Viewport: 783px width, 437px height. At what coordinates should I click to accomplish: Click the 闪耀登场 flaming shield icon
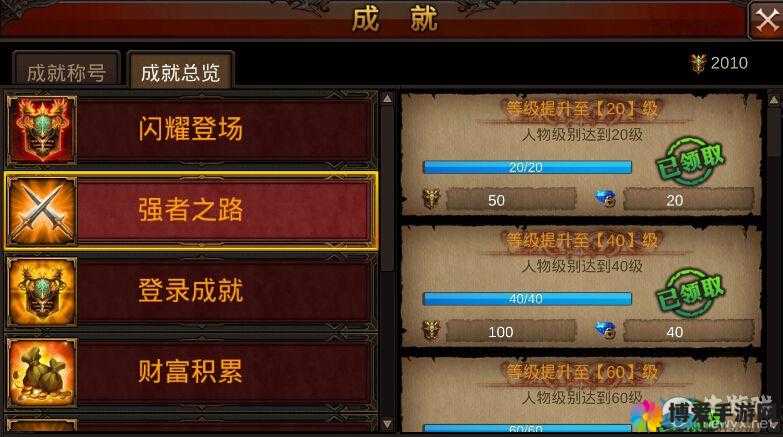(42, 130)
